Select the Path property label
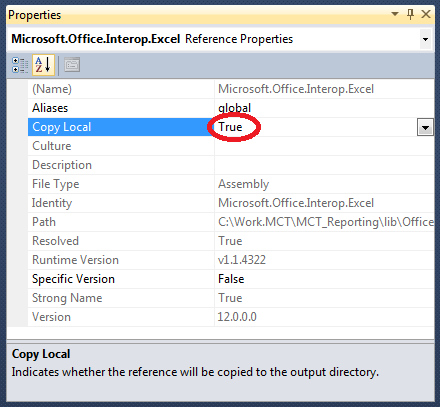This screenshot has width=440, height=407. (x=44, y=222)
